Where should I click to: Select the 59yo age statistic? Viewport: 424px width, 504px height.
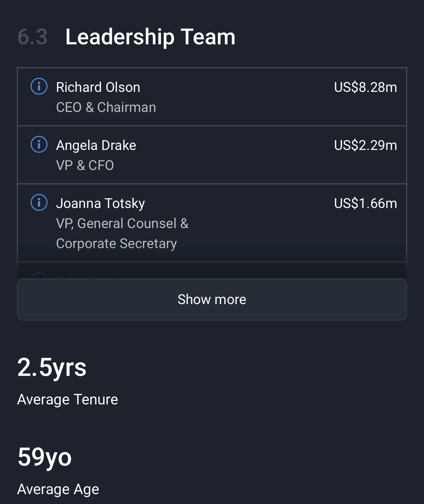(45, 457)
